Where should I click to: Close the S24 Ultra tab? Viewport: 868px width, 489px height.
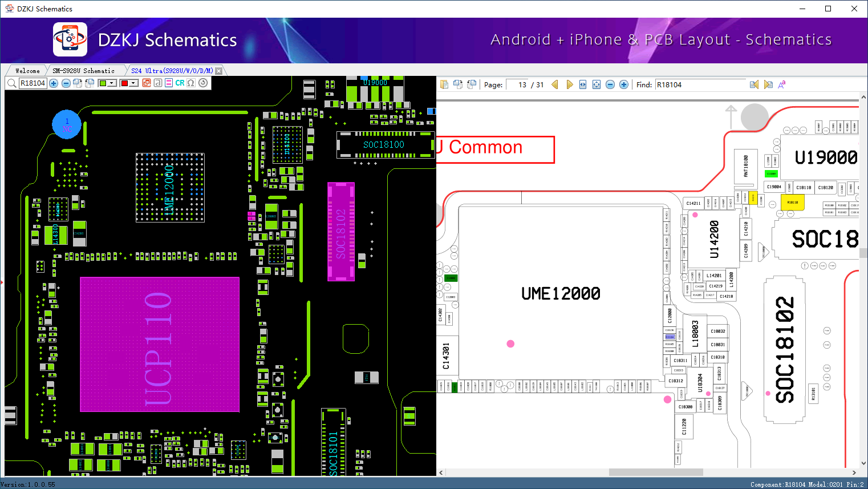(219, 71)
